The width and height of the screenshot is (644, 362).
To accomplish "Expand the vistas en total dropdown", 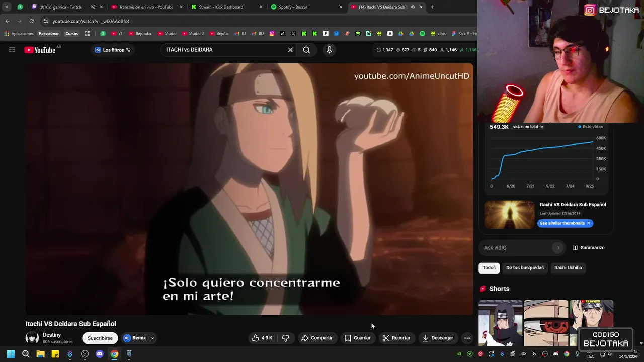I will (528, 127).
